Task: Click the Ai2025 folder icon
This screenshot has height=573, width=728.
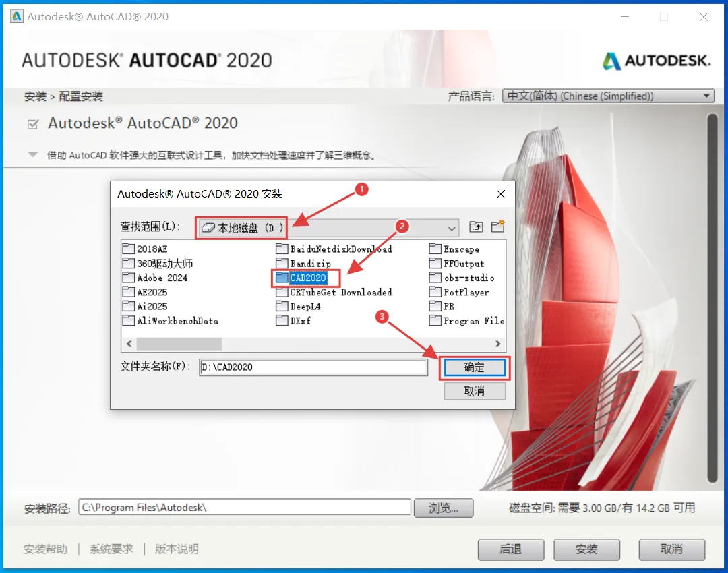Action: (x=129, y=307)
